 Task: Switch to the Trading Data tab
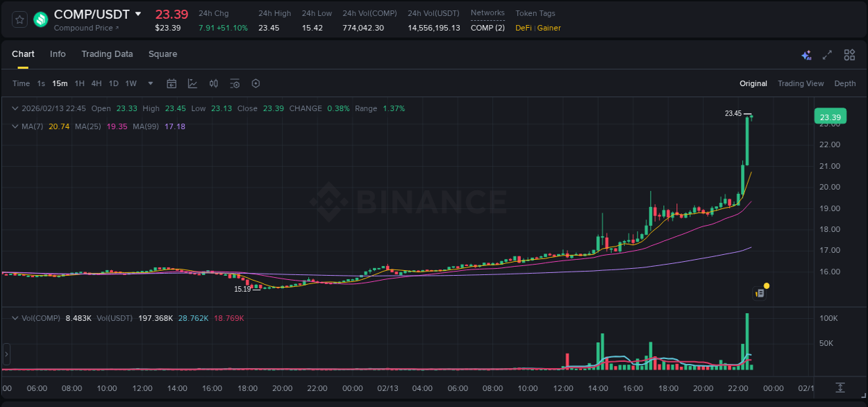tap(107, 54)
